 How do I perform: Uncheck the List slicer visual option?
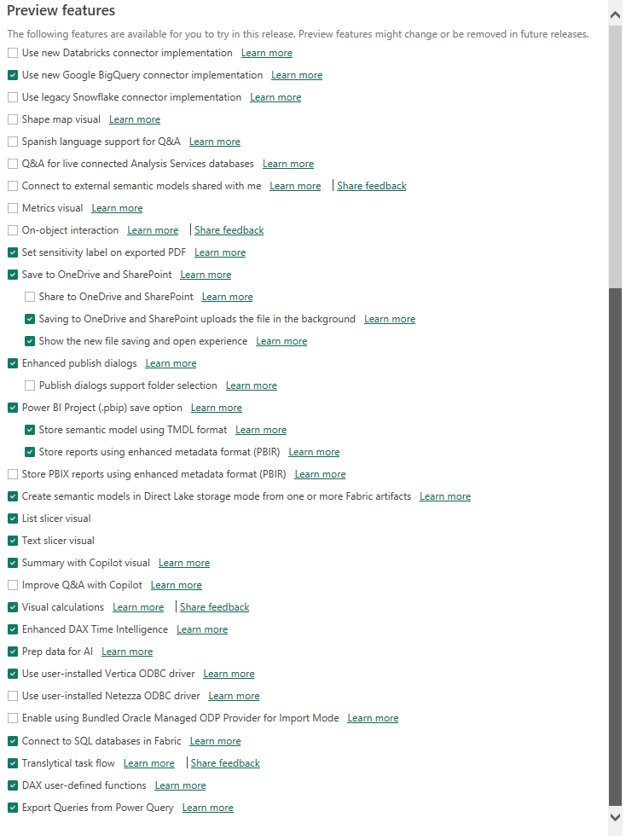13,519
